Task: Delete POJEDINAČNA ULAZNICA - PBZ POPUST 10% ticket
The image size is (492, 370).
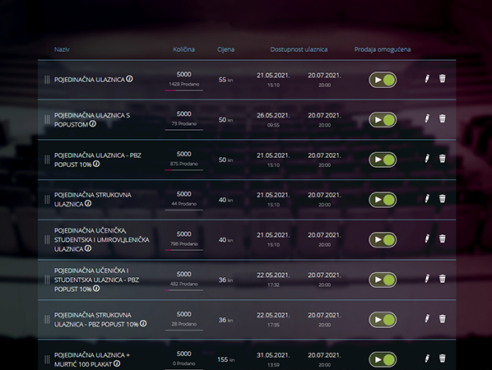Action: (442, 159)
